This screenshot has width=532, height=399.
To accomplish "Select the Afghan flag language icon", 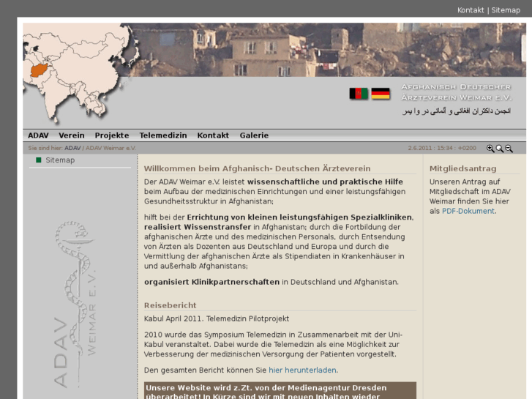I will pyautogui.click(x=359, y=94).
